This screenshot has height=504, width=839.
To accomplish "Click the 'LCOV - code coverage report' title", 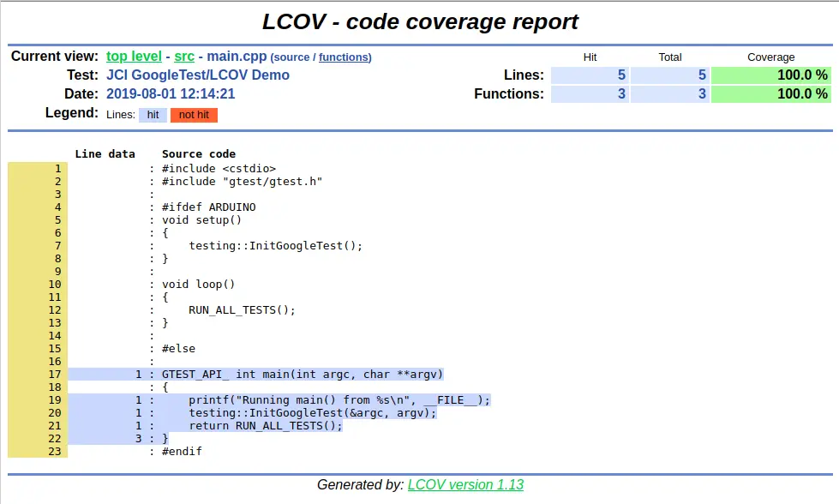I will click(420, 22).
